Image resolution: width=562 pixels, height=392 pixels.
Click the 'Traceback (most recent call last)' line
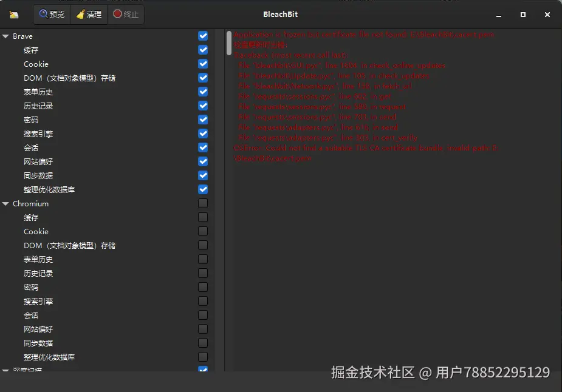290,55
